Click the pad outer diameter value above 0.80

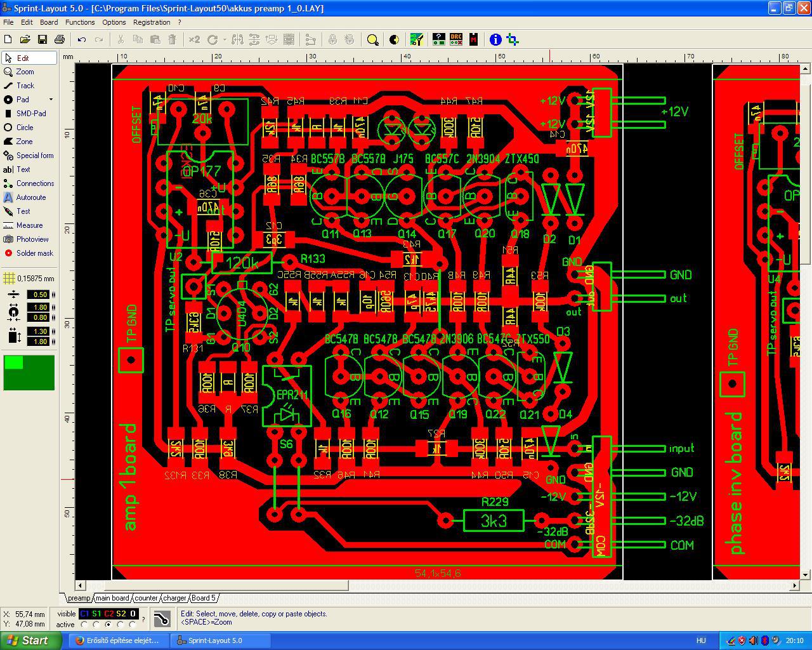point(38,307)
